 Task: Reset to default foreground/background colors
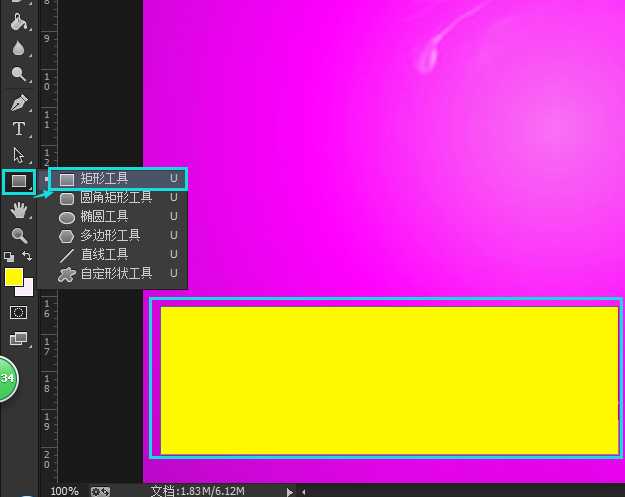click(9, 257)
